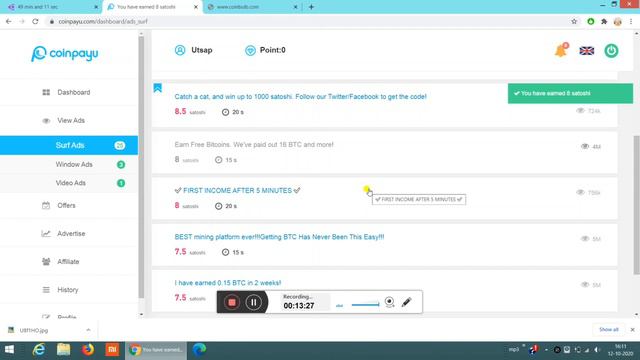Open 'I have earned 0.15 BTC' ad
The image size is (640, 360).
coord(228,283)
